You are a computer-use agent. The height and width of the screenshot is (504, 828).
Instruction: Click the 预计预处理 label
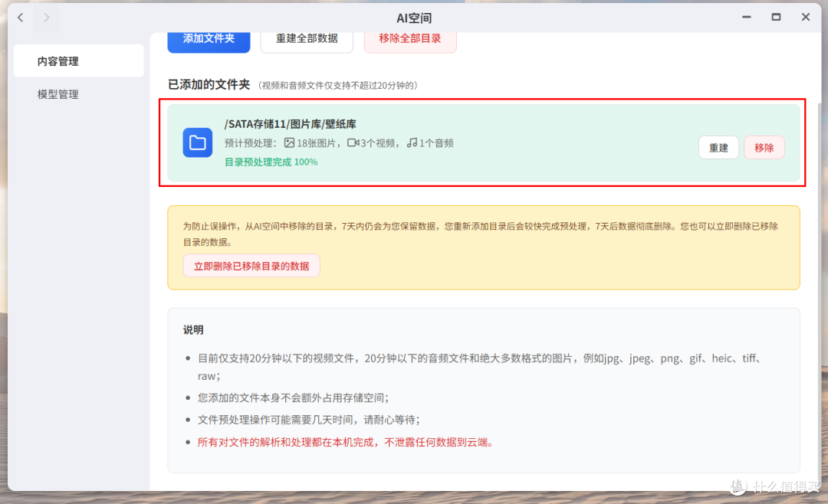click(250, 143)
